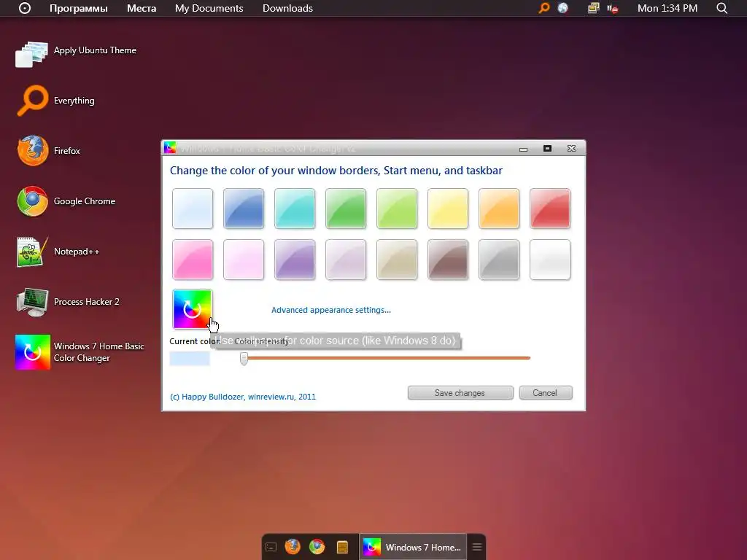Image resolution: width=747 pixels, height=560 pixels.
Task: Select the orange color swatch
Action: click(x=498, y=209)
